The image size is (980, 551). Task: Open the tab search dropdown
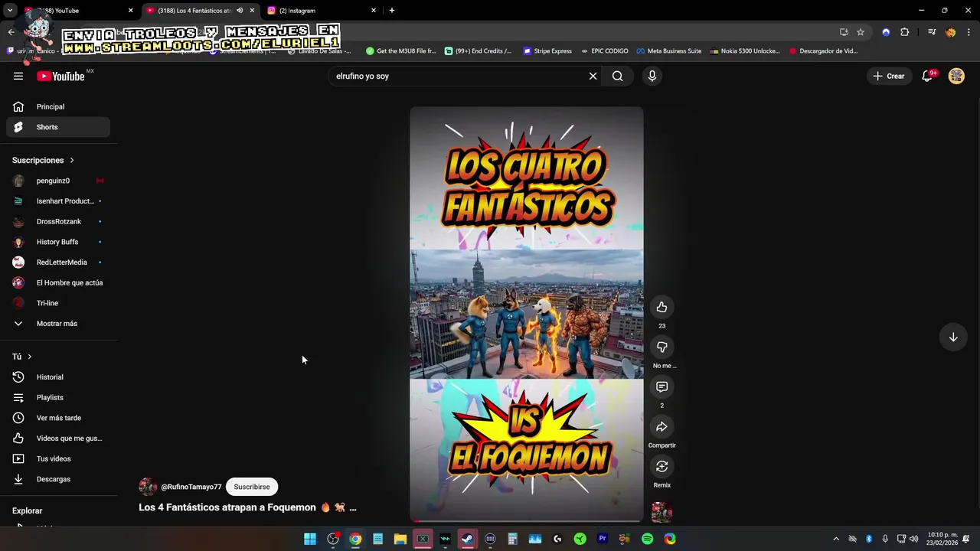pos(10,10)
